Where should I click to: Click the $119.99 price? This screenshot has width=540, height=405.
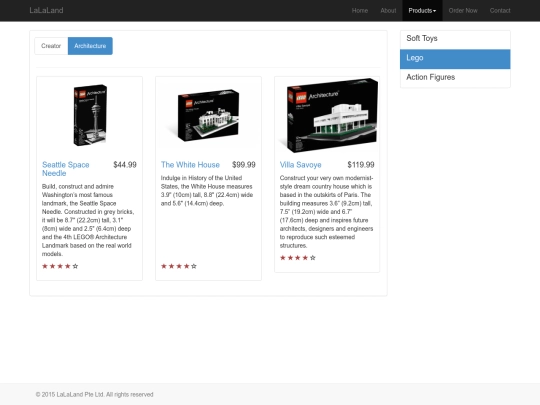pos(361,165)
